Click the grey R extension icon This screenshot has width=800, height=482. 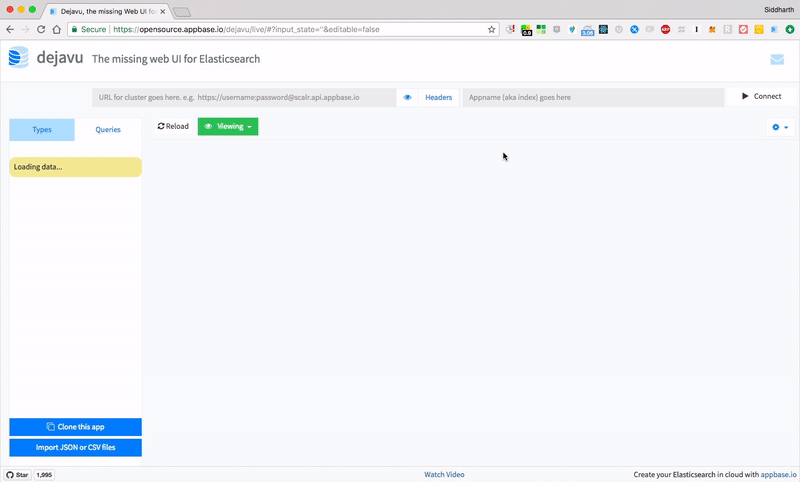[728, 30]
